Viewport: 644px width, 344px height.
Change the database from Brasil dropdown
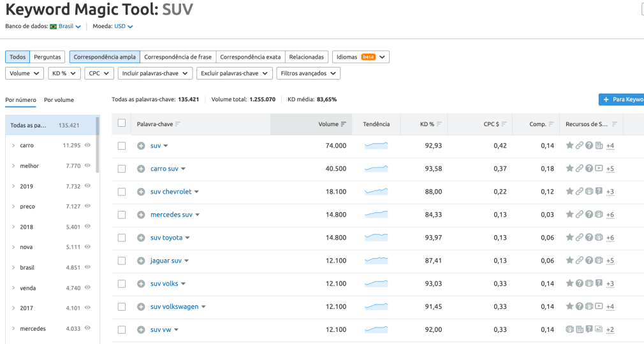coord(70,26)
